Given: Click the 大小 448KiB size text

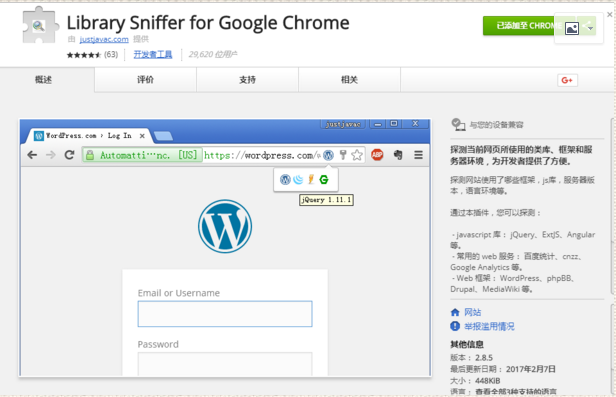Looking at the screenshot, I should coord(475,381).
